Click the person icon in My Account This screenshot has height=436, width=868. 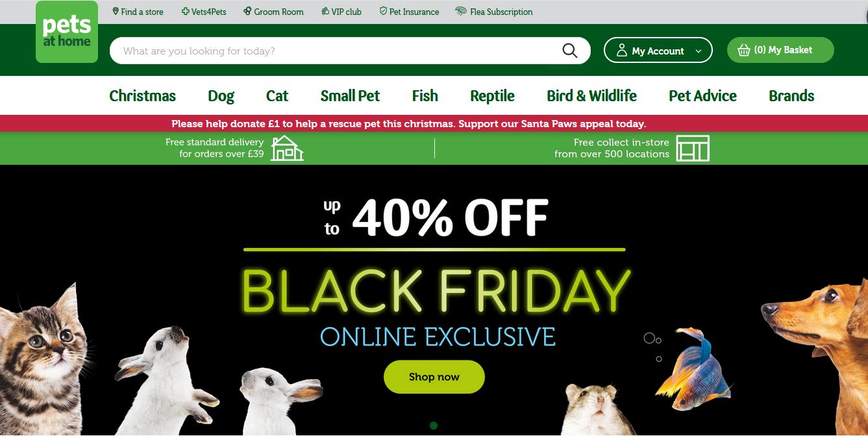[621, 51]
